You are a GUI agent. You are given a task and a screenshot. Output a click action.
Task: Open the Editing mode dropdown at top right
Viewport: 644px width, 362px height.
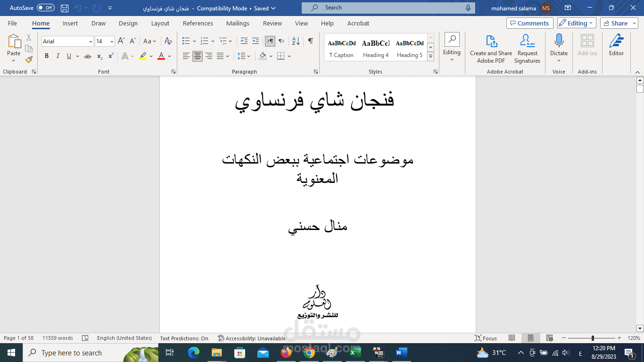click(x=577, y=23)
